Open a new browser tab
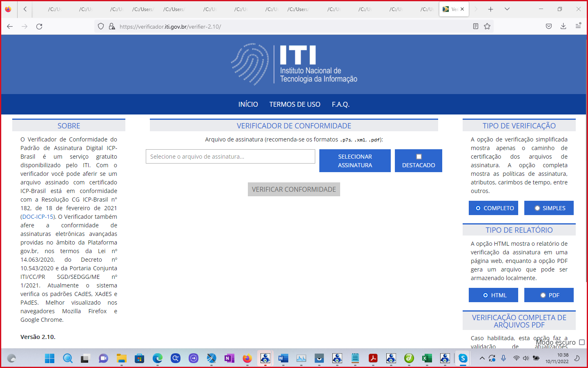The height and width of the screenshot is (368, 588). pyautogui.click(x=491, y=9)
